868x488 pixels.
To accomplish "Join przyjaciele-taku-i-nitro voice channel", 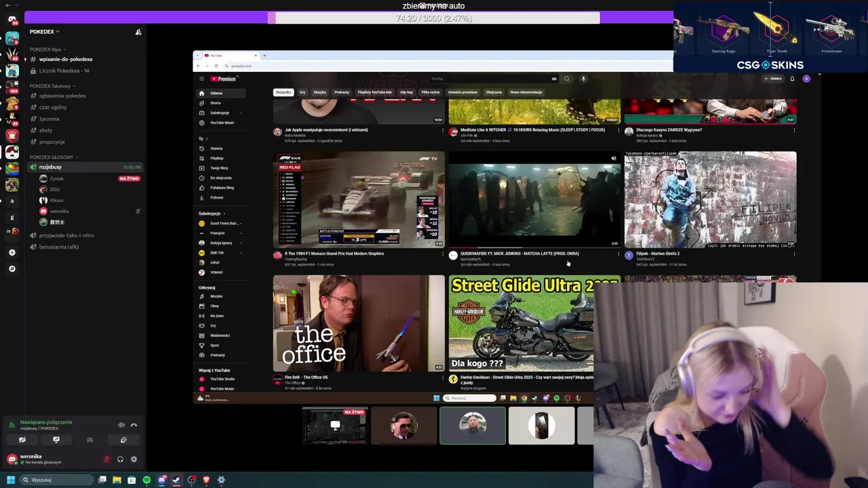I will (x=85, y=235).
